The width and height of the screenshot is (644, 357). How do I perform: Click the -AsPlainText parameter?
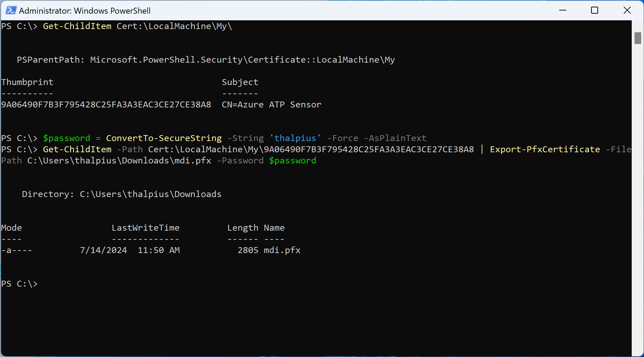[x=395, y=138]
